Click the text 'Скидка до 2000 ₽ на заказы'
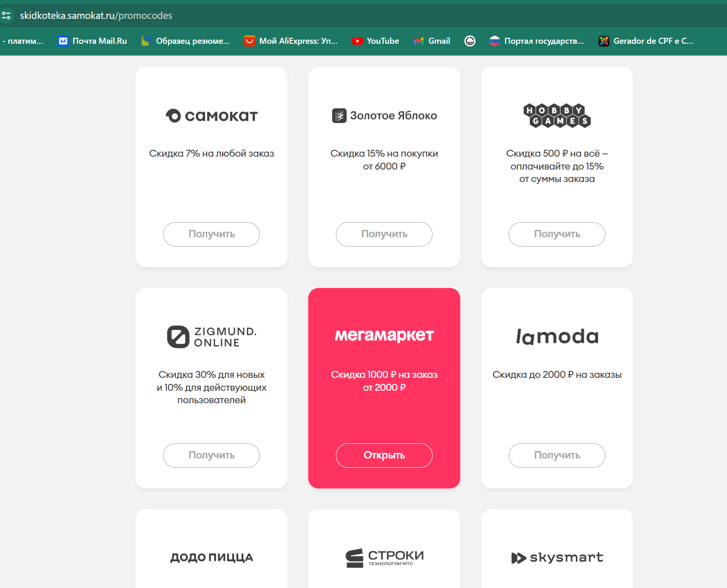This screenshot has width=727, height=588. (x=557, y=375)
